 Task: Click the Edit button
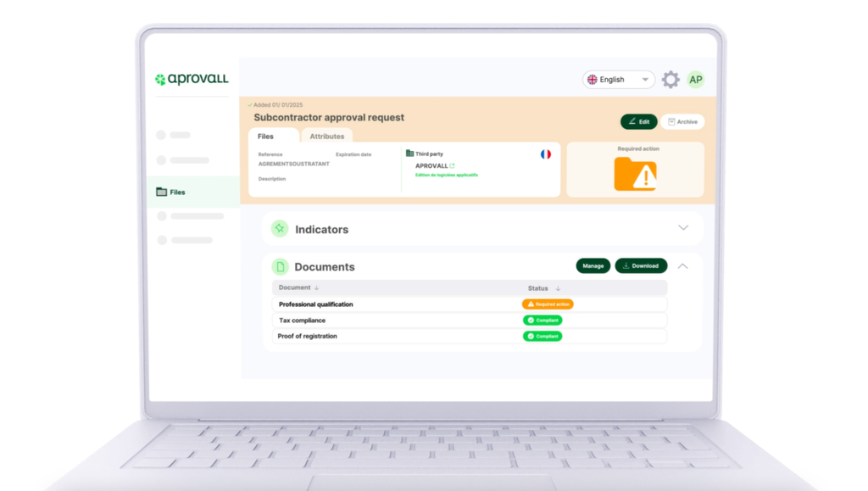click(638, 122)
